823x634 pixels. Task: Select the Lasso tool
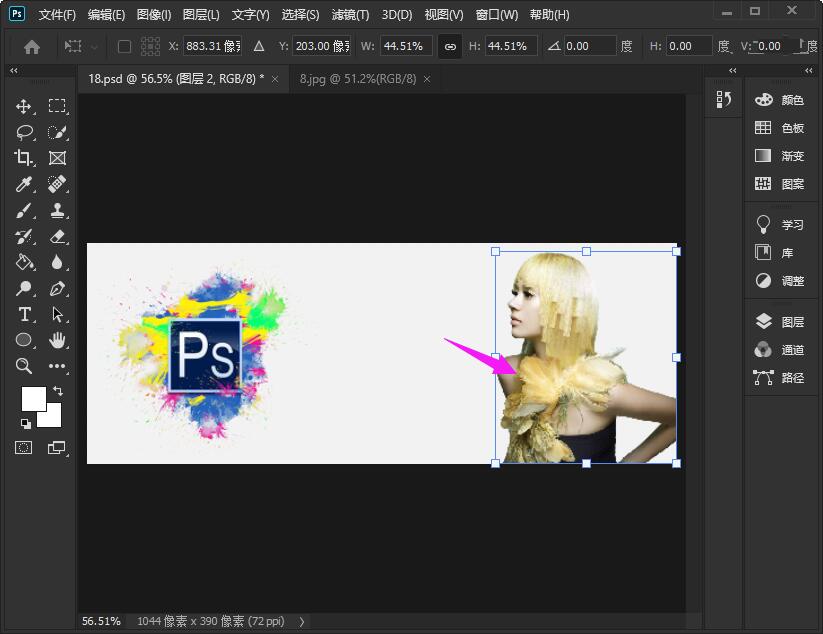(24, 132)
